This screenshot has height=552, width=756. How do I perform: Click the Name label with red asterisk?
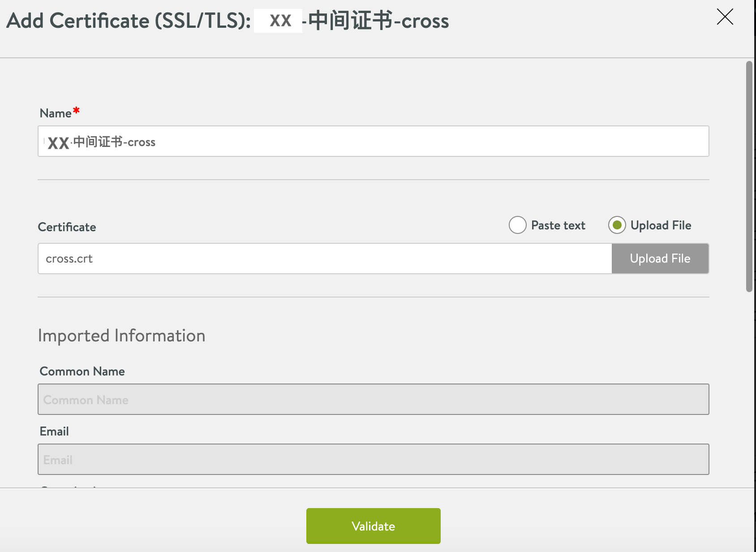(60, 112)
